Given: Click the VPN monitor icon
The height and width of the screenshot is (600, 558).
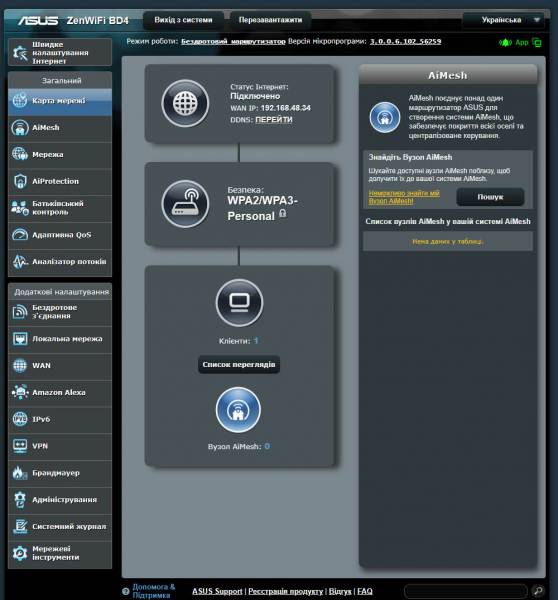Looking at the screenshot, I should click(20, 446).
